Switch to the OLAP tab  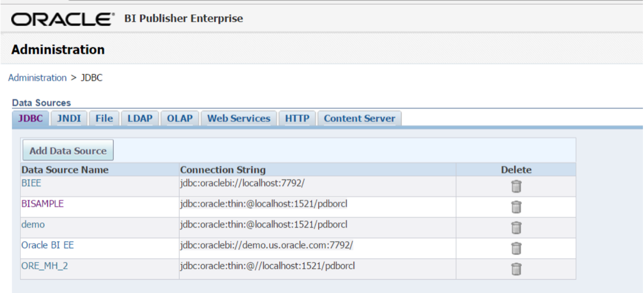tap(180, 118)
